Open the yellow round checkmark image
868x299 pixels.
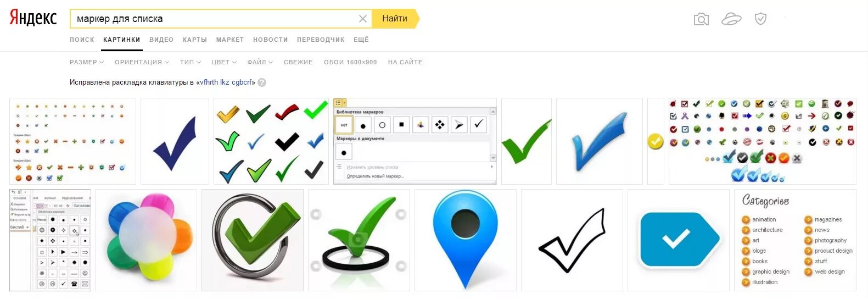click(656, 141)
